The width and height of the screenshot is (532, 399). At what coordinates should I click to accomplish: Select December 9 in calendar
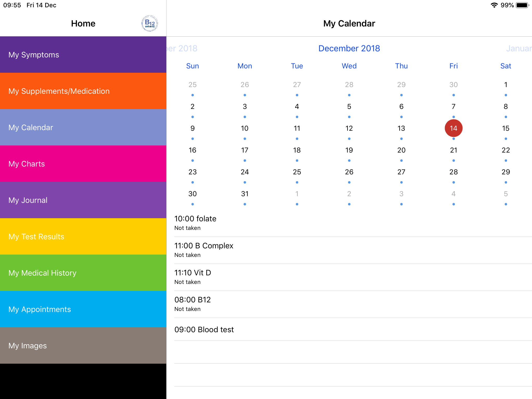tap(192, 128)
